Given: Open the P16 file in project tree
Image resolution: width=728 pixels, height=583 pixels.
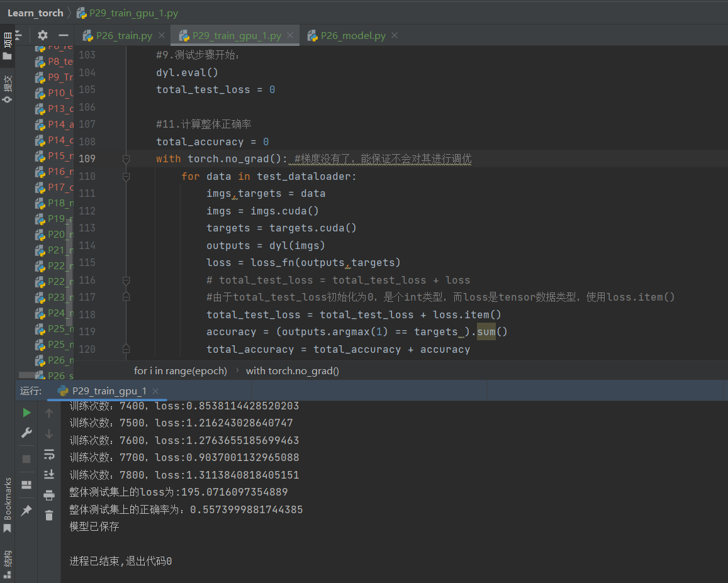Looking at the screenshot, I should pos(54,171).
